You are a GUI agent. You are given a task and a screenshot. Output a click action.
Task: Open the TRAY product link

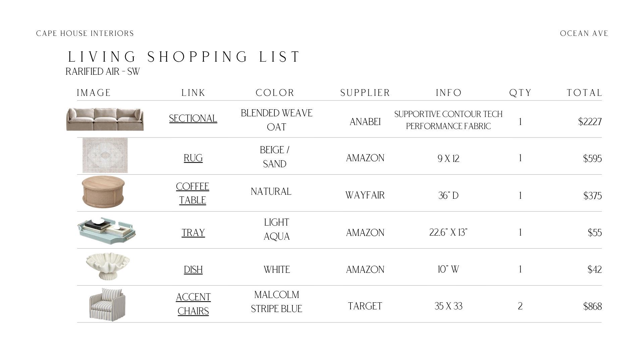click(x=193, y=233)
